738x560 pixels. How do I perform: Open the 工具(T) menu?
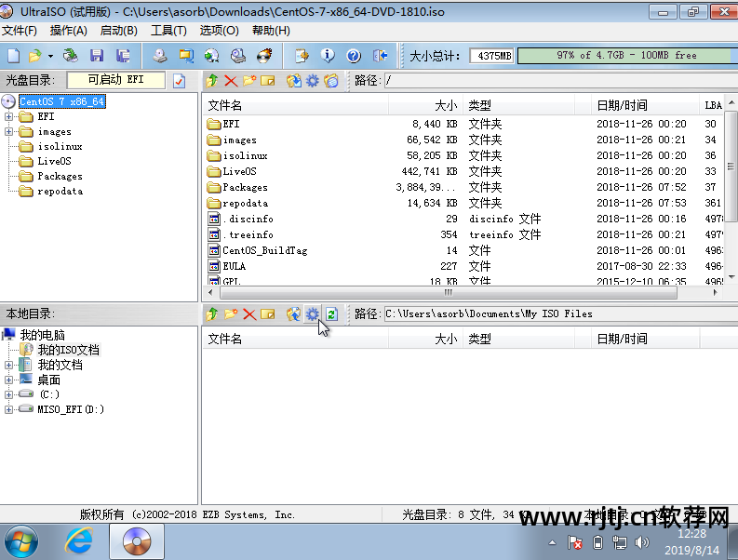pyautogui.click(x=168, y=31)
